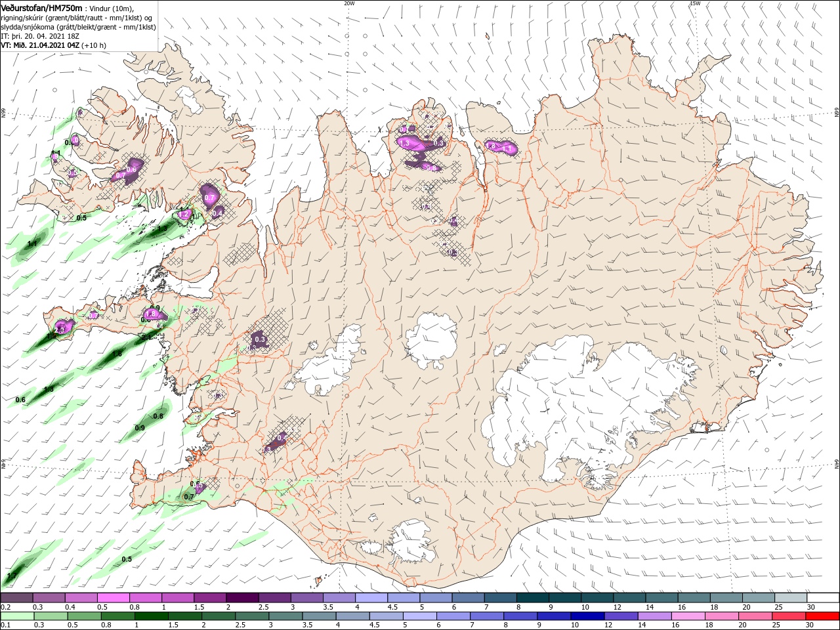Click the grey-blue rain swatch labeled 3.5
This screenshot has height=630, width=840.
(319, 616)
